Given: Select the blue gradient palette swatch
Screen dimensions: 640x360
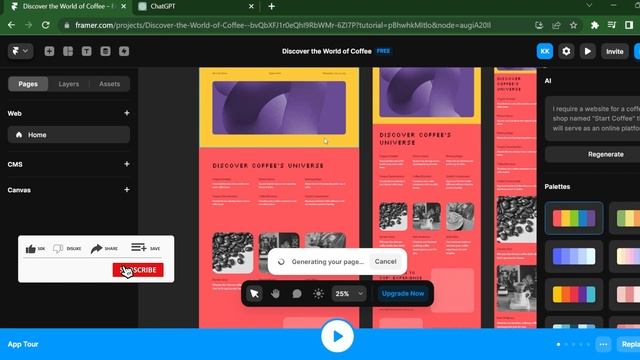Looking at the screenshot, I should [x=574, y=256].
